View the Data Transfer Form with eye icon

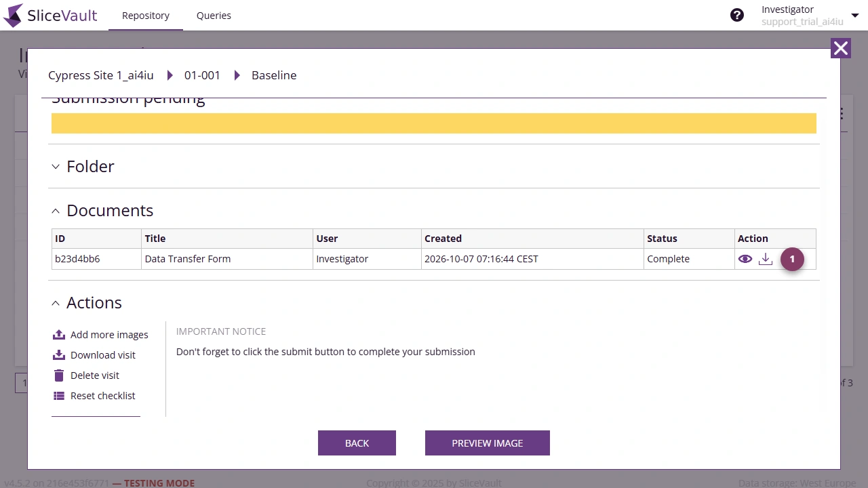click(745, 259)
